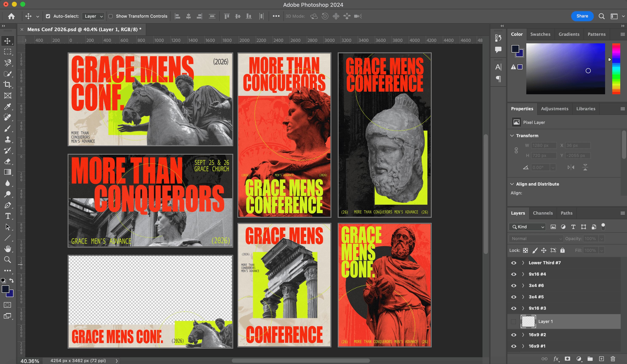Viewport: 627px width, 364px height.
Task: Hide the 3x4 #6 group
Action: (513, 286)
